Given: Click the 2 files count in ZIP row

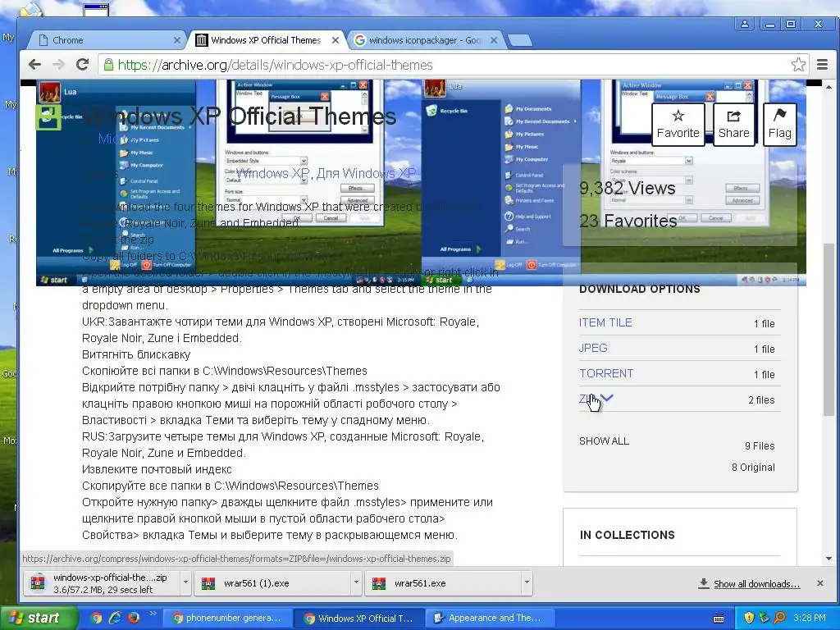Looking at the screenshot, I should (761, 399).
